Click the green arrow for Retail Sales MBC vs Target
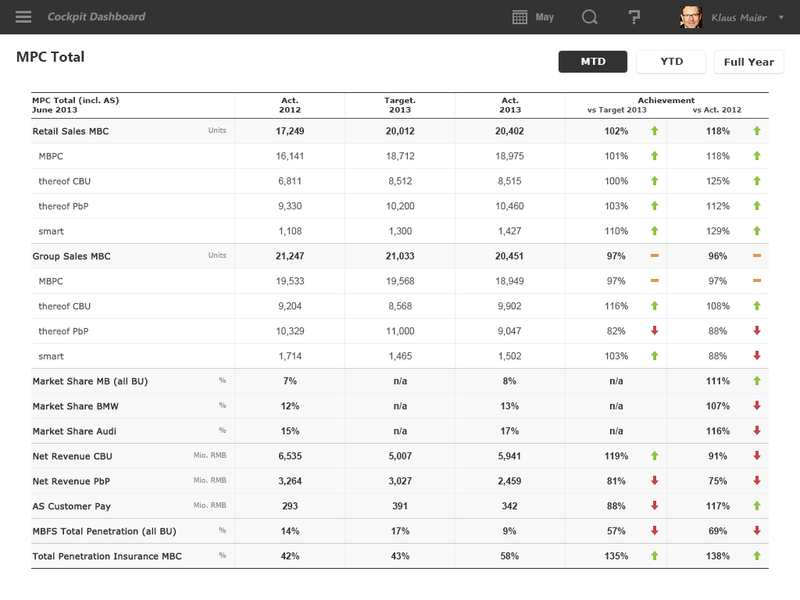 coord(654,131)
